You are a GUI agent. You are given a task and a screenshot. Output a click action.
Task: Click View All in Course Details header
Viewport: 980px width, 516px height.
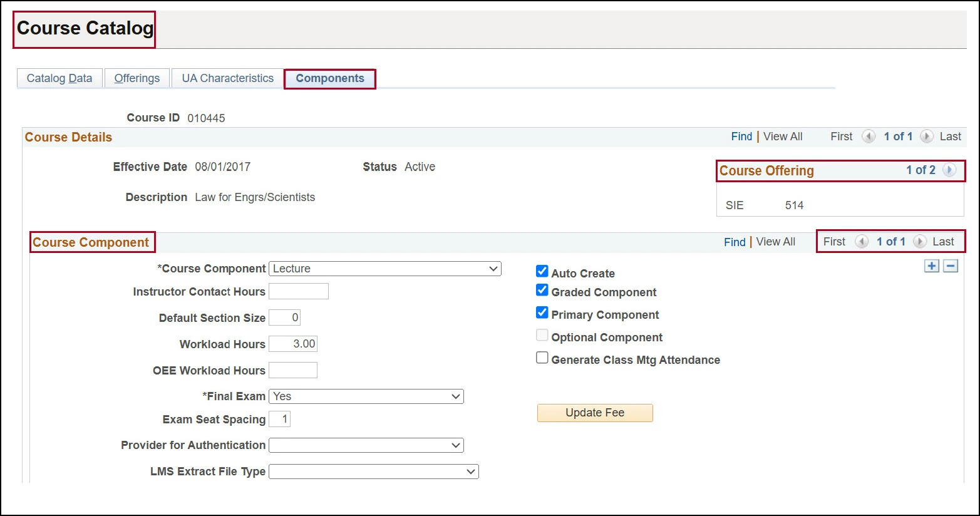783,137
